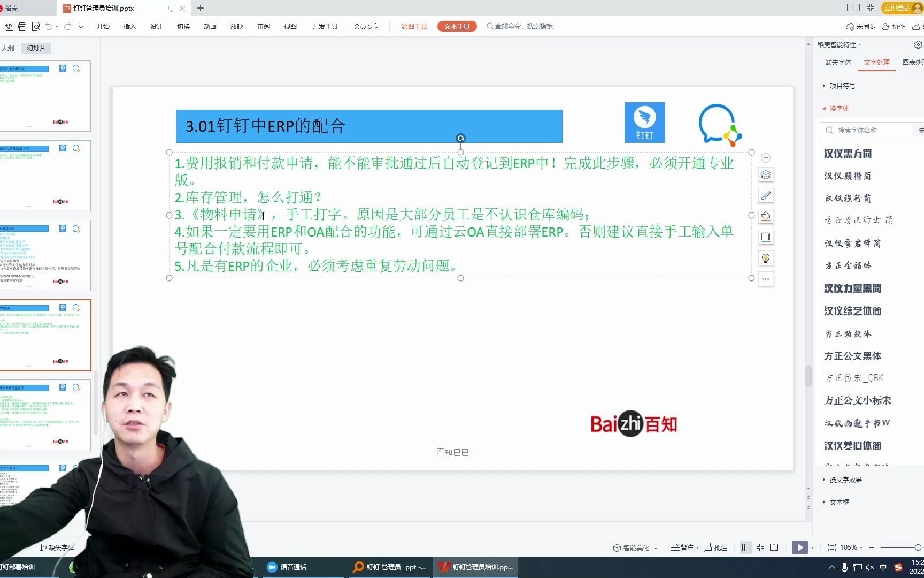Open the three-dots more options beside the text box
Viewport: 924px width, 578px height.
tap(766, 279)
